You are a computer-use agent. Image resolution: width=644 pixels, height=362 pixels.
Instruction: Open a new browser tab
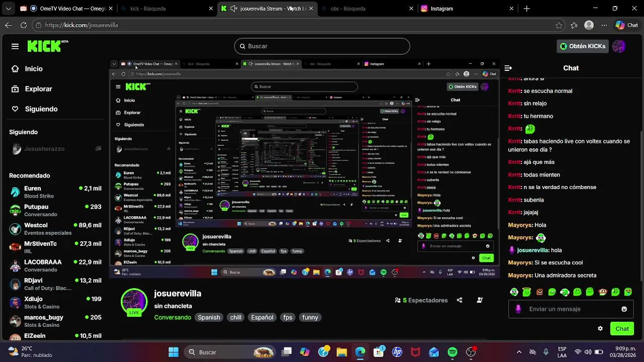tap(527, 9)
